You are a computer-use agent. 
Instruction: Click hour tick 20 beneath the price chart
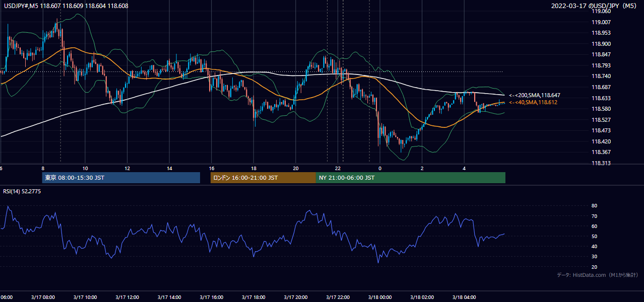296,168
